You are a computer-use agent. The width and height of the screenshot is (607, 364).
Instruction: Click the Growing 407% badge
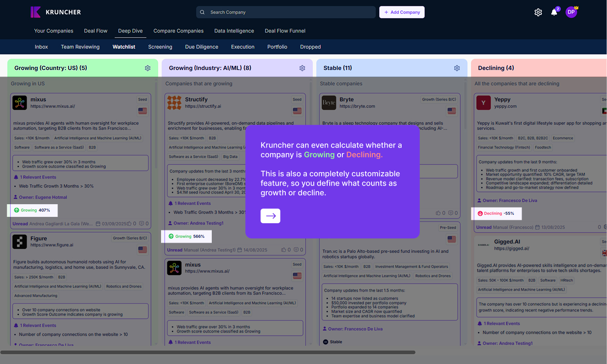[x=32, y=210]
